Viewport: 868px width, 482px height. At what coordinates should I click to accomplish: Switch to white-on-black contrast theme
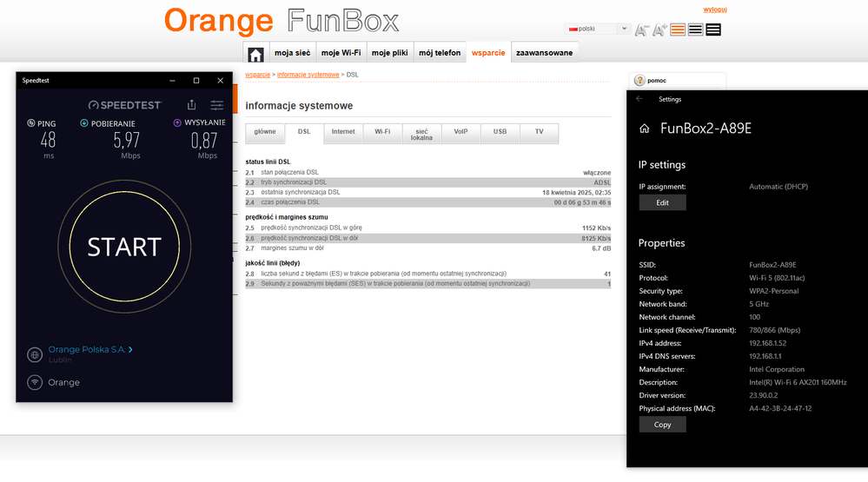[713, 30]
